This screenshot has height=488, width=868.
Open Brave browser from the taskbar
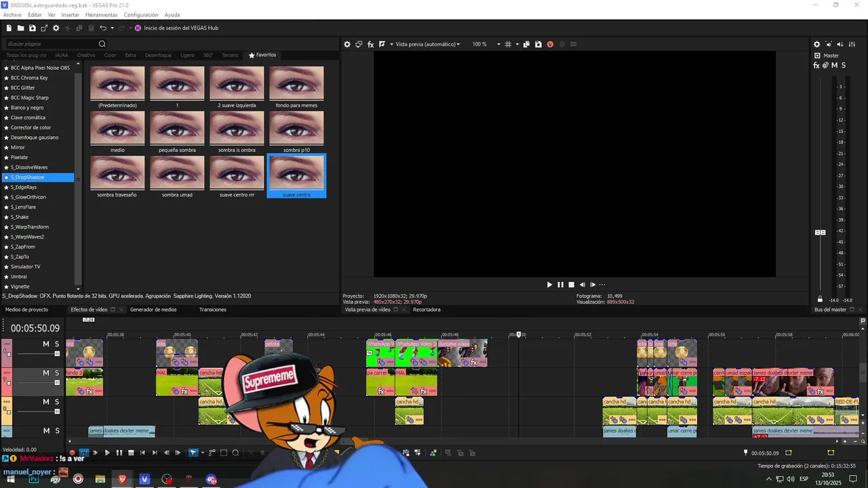(122, 479)
